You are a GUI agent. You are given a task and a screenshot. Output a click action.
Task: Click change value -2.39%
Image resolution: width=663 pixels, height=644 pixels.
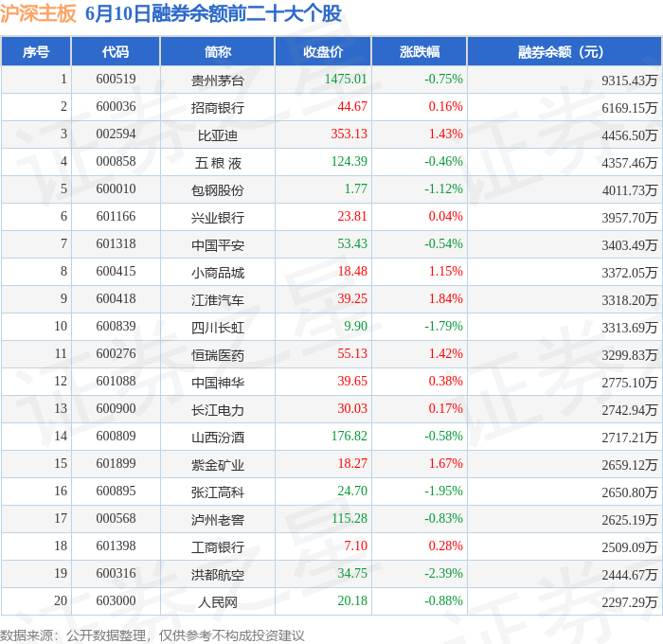(x=443, y=574)
